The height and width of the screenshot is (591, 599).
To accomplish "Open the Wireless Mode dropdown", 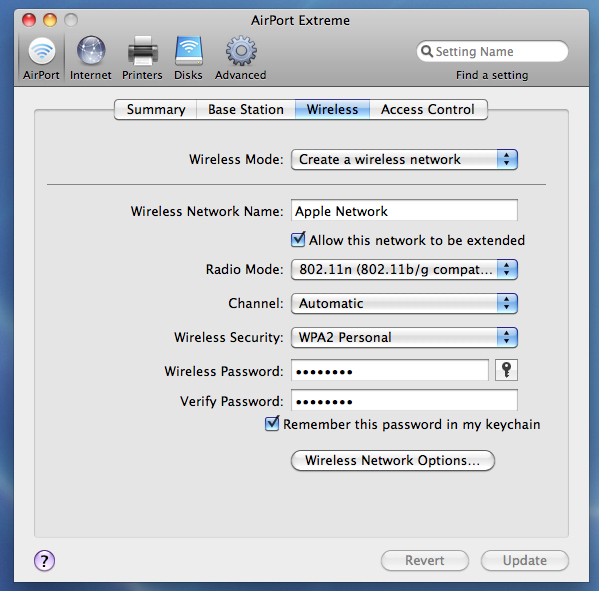I will pyautogui.click(x=404, y=159).
